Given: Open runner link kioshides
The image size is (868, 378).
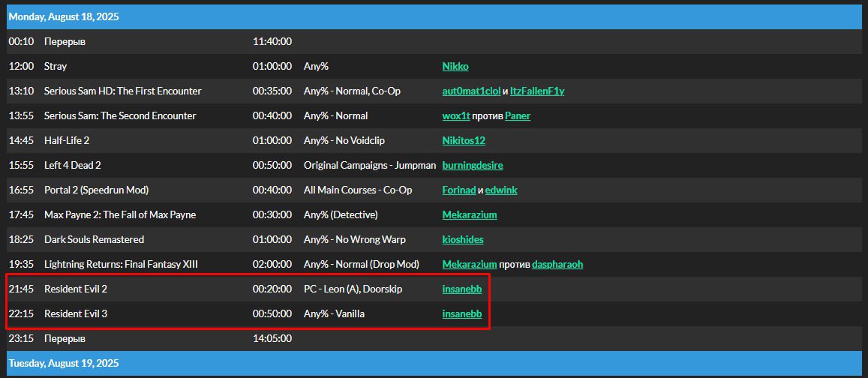Looking at the screenshot, I should [463, 240].
